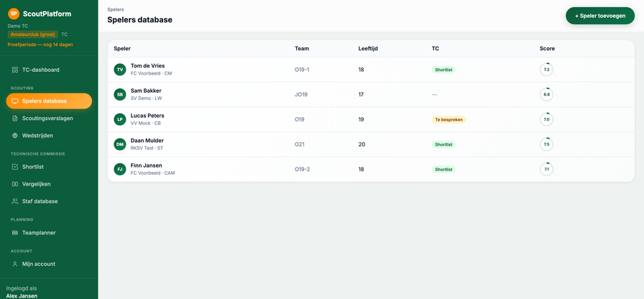Click the 7.1 score ring

[x=547, y=169]
